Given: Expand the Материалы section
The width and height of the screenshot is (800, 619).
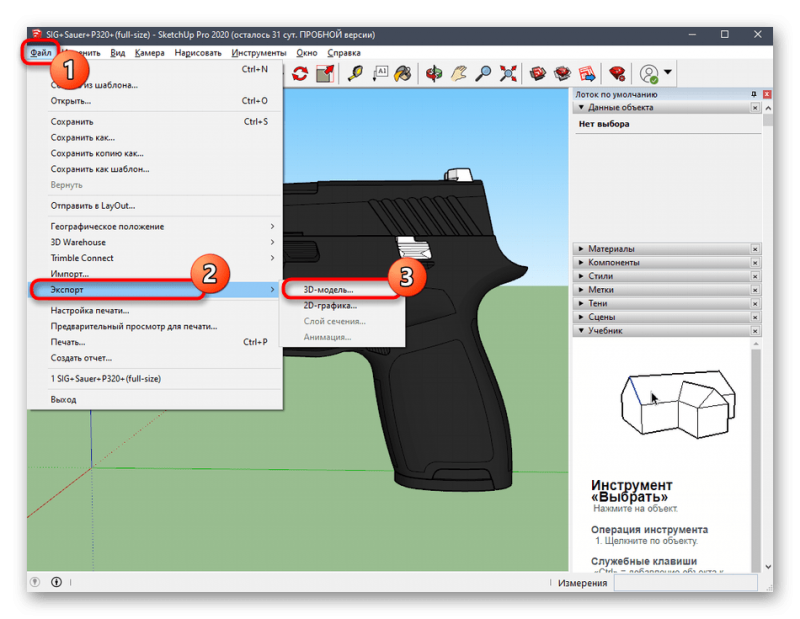Looking at the screenshot, I should 581,249.
